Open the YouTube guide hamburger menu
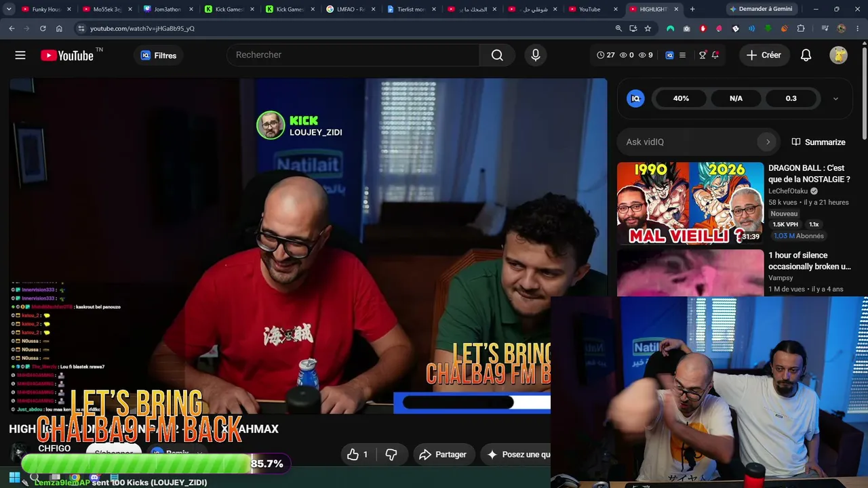868x488 pixels. pyautogui.click(x=20, y=56)
